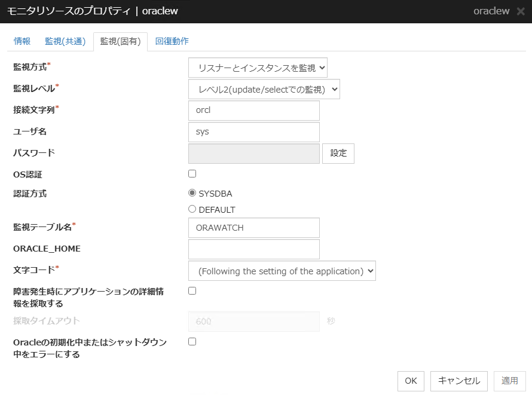The width and height of the screenshot is (532, 395).
Task: Apply changes with the 適用 button
Action: click(509, 381)
